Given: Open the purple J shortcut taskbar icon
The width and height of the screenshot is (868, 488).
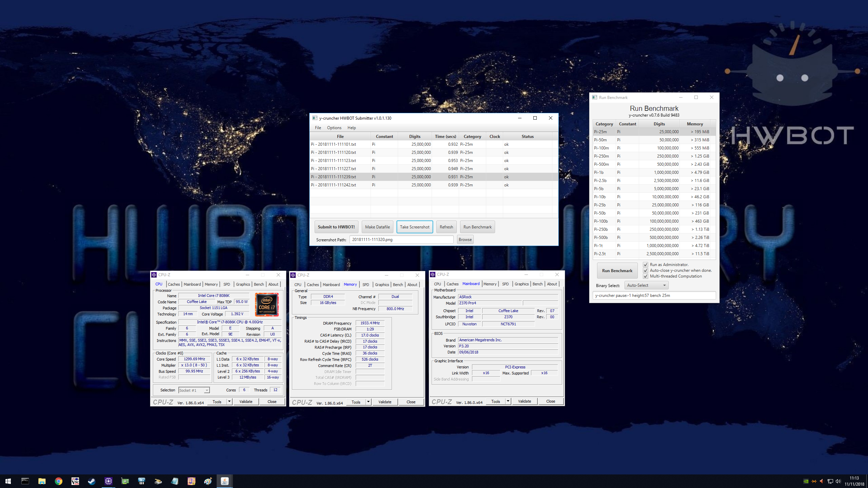Looking at the screenshot, I should [191, 481].
